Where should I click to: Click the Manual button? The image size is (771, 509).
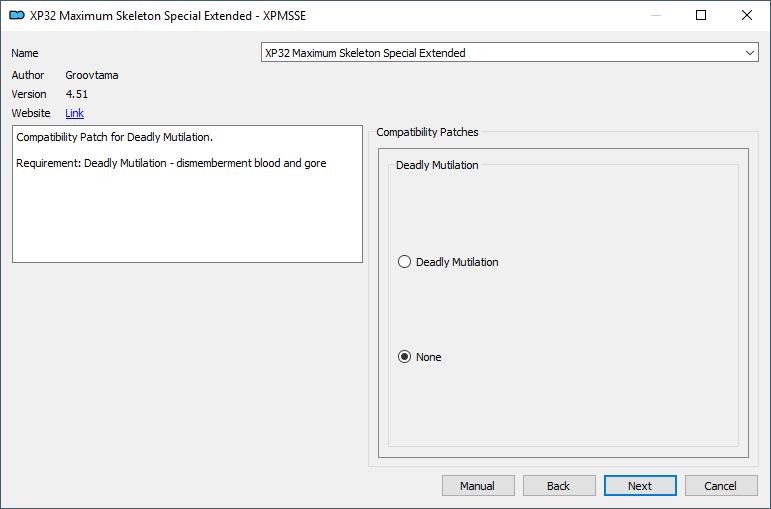[478, 486]
